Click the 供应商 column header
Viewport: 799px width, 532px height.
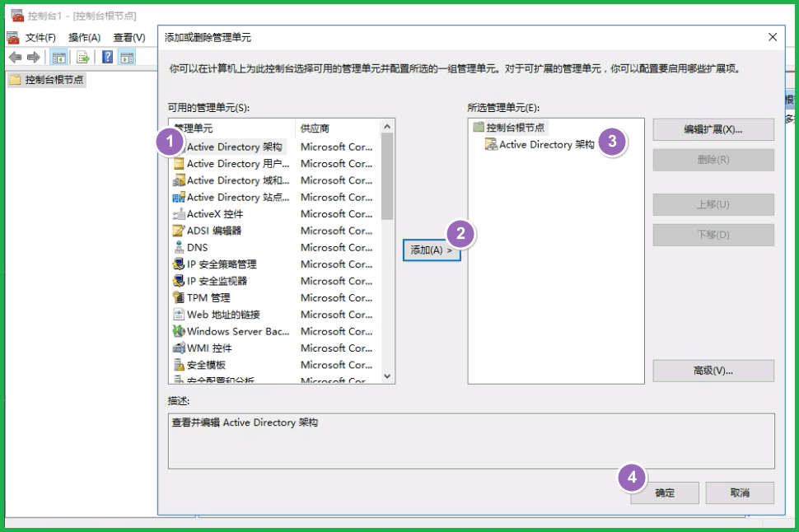(315, 128)
